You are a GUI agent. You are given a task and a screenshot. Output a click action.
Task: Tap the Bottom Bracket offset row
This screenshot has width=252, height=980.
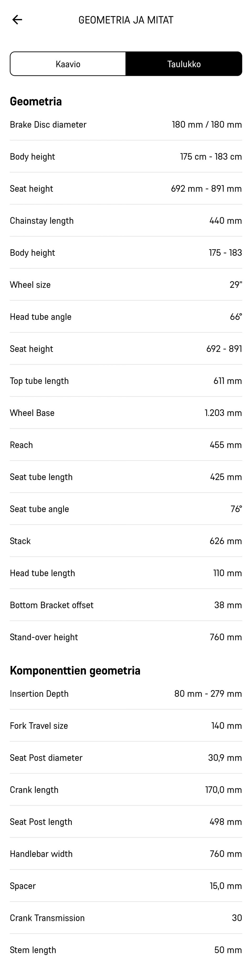click(x=126, y=605)
